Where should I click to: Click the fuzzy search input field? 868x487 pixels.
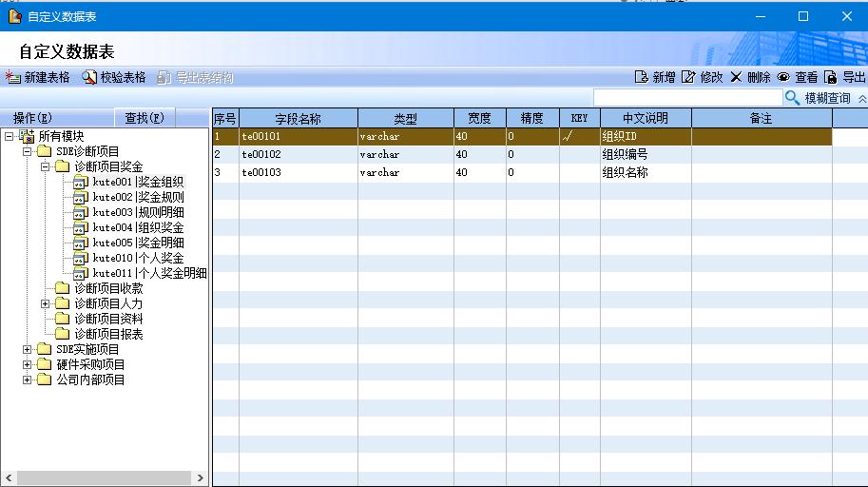(687, 98)
